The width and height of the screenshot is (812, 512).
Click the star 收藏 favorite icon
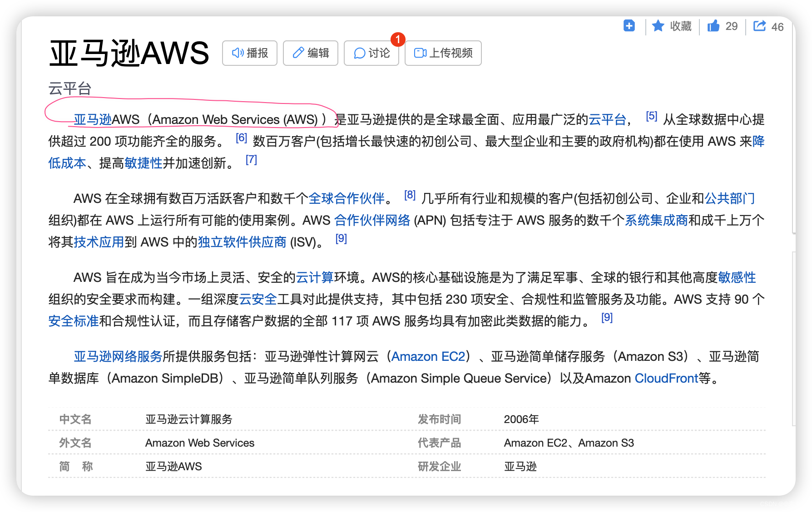(658, 26)
